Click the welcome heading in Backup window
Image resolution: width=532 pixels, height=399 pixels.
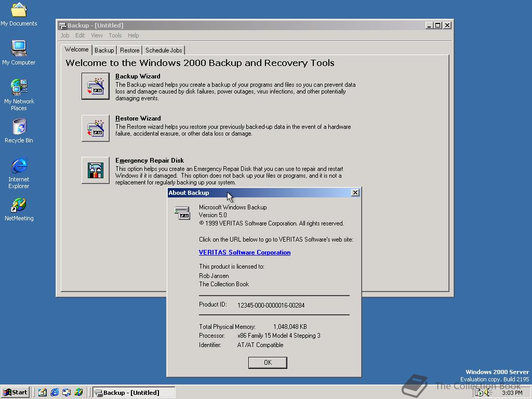[x=200, y=63]
